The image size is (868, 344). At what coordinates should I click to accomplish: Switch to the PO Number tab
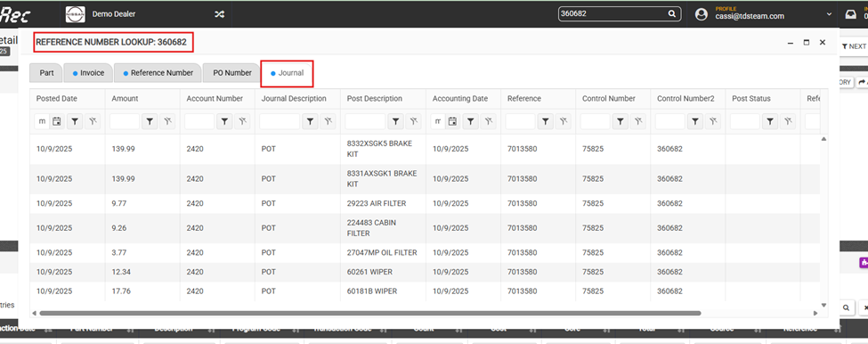(x=231, y=72)
